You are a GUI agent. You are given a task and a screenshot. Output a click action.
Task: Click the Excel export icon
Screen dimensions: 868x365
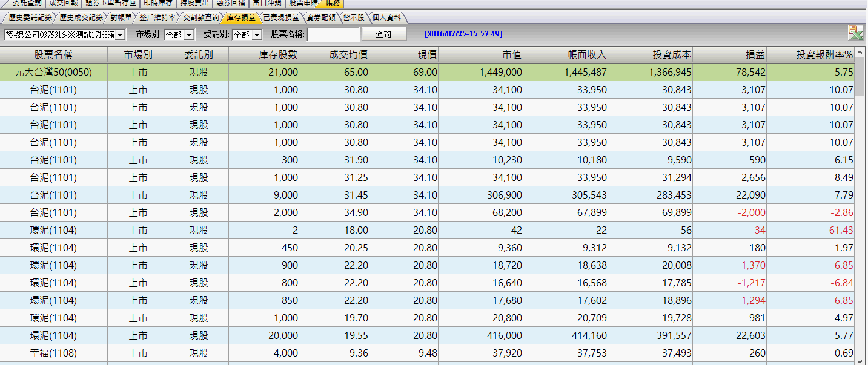click(x=855, y=33)
